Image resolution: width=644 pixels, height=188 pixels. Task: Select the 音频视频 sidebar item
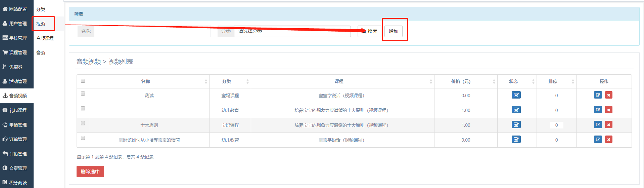17,96
